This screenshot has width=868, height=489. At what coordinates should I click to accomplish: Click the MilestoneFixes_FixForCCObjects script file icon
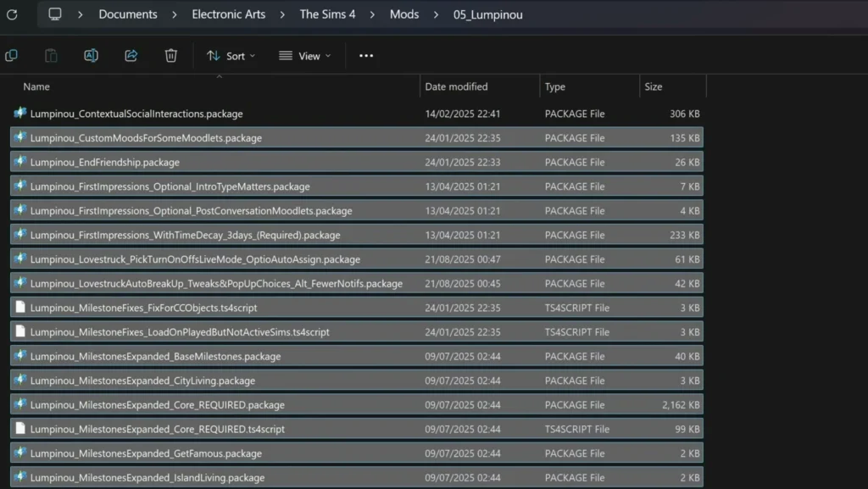point(20,308)
